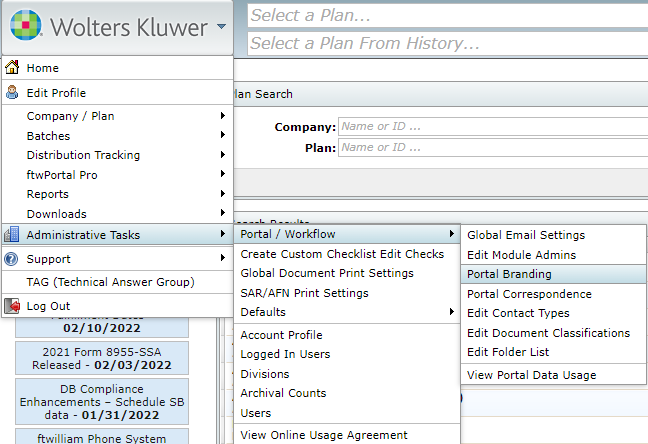Image resolution: width=648 pixels, height=444 pixels.
Task: Open Edit Module Admins
Action: (553, 255)
